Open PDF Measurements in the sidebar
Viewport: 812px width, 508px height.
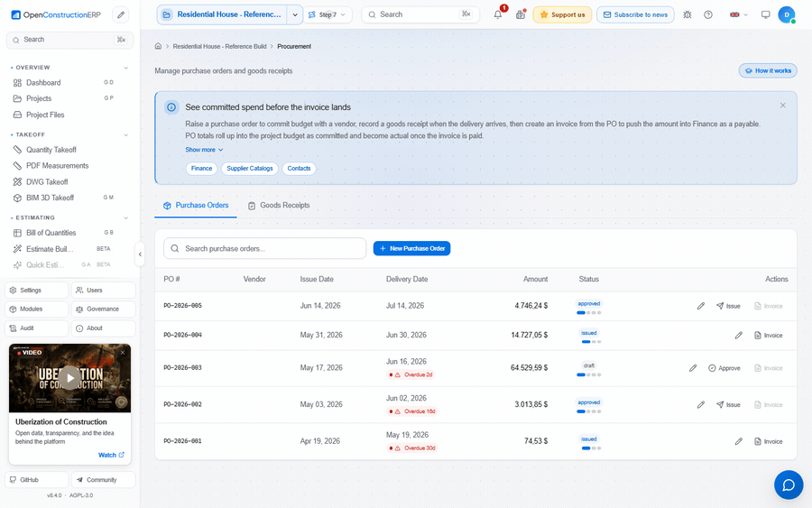pos(69,166)
